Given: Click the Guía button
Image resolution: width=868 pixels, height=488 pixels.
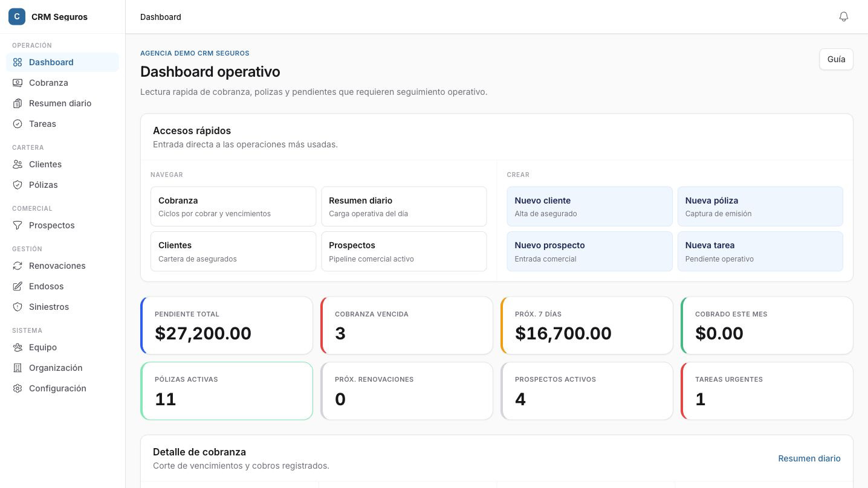Looking at the screenshot, I should [x=836, y=59].
